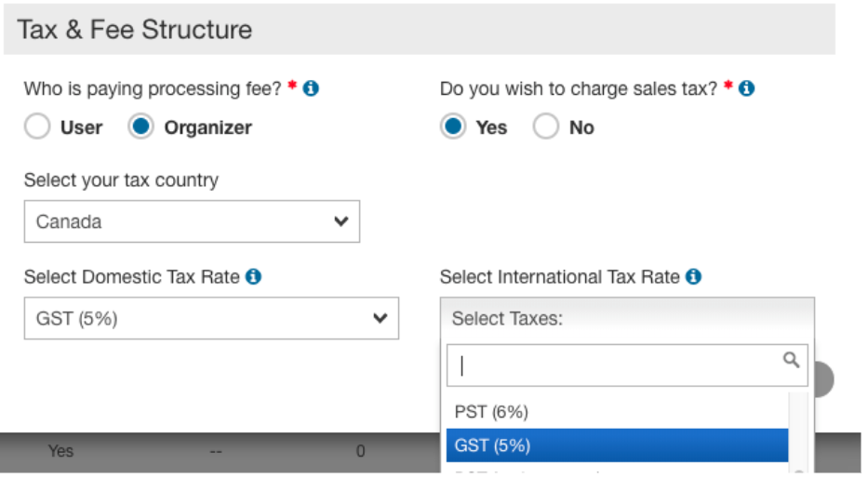868x478 pixels.
Task: Click the magnifier icon in tax search box
Action: click(791, 360)
